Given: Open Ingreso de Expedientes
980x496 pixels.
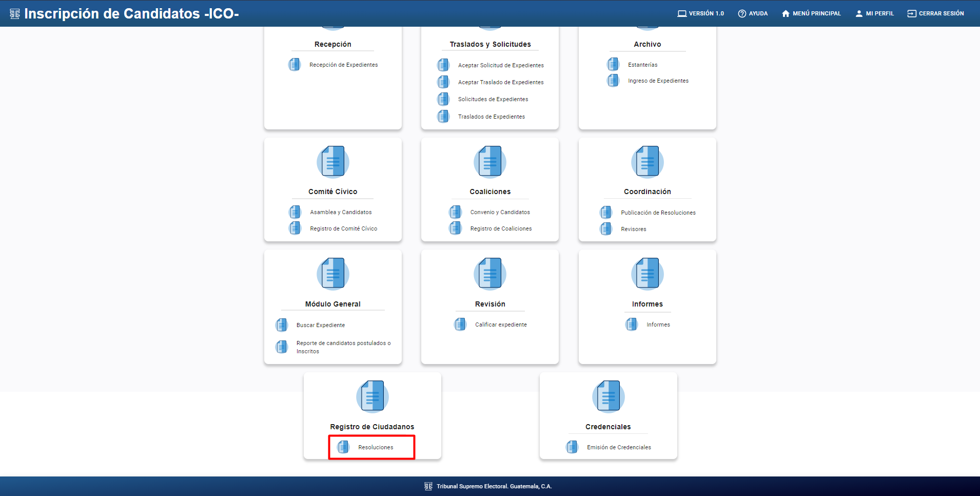Looking at the screenshot, I should (658, 81).
